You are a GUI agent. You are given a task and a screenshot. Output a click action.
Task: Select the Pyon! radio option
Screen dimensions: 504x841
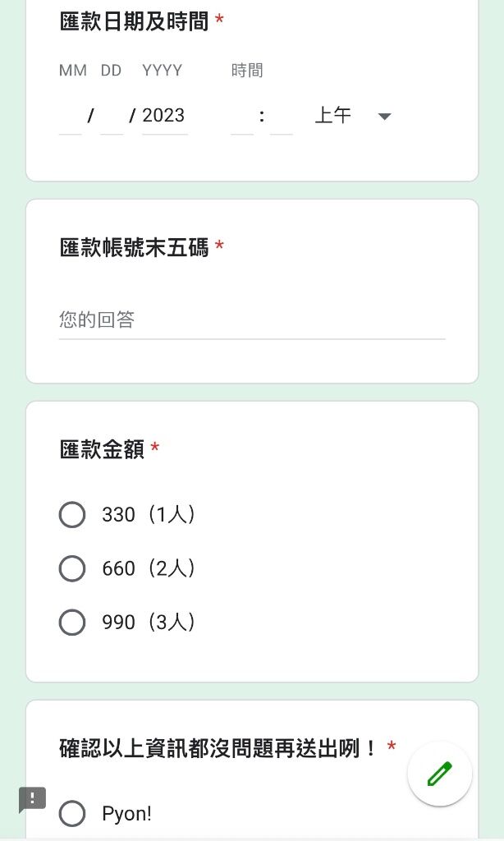pyautogui.click(x=72, y=813)
